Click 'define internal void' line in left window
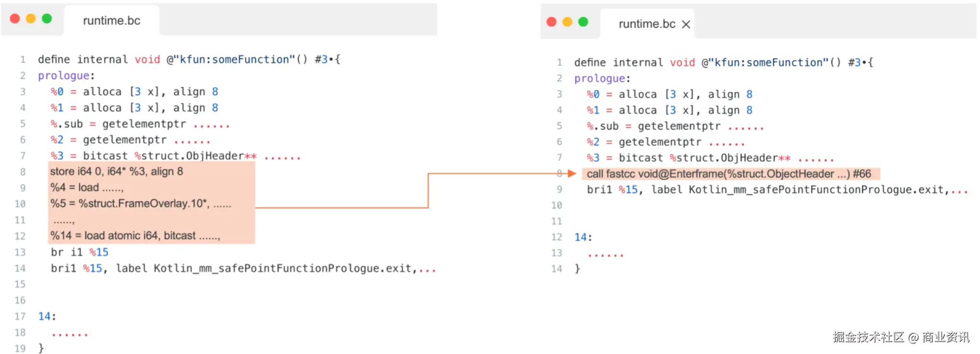 (x=189, y=59)
